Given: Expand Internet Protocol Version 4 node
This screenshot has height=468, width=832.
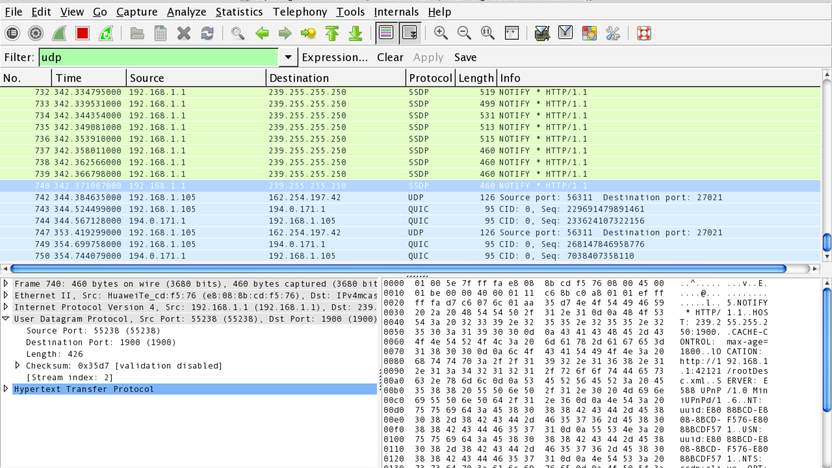Looking at the screenshot, I should (6, 307).
